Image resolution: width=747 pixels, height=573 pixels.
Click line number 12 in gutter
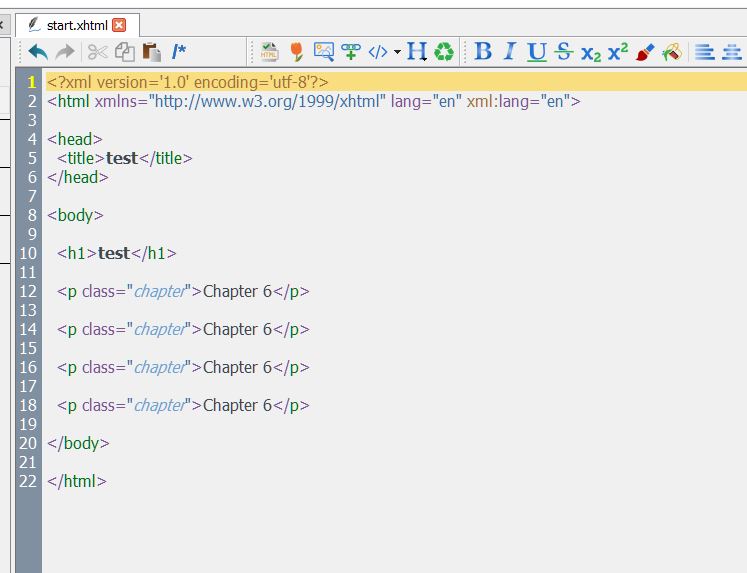[x=28, y=291]
